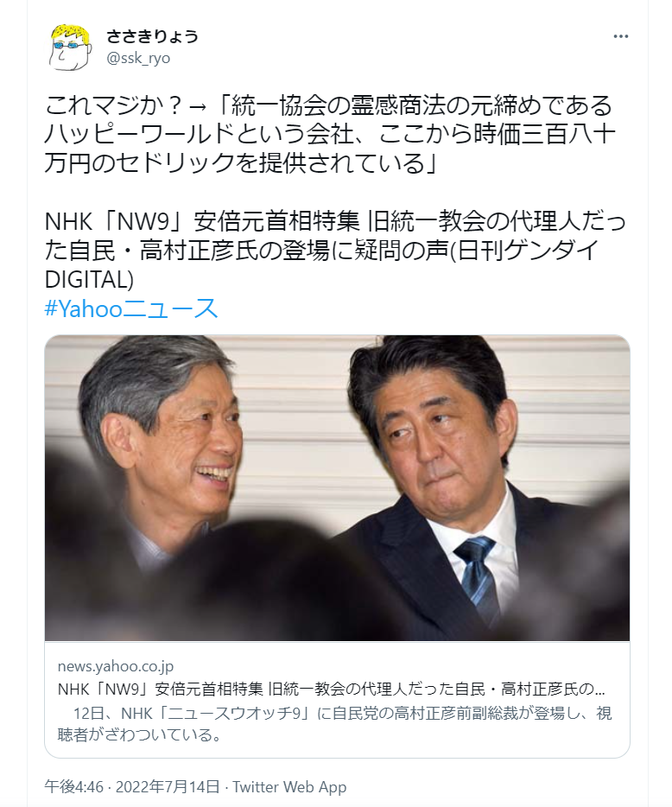This screenshot has height=807, width=672.
Task: Open the ささきりょう display name
Action: pyautogui.click(x=152, y=36)
